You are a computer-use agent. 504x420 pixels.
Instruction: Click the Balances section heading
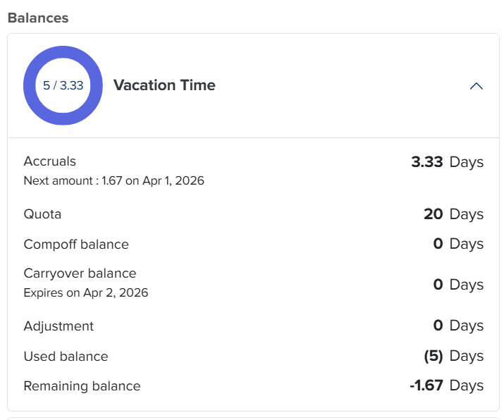(x=38, y=18)
